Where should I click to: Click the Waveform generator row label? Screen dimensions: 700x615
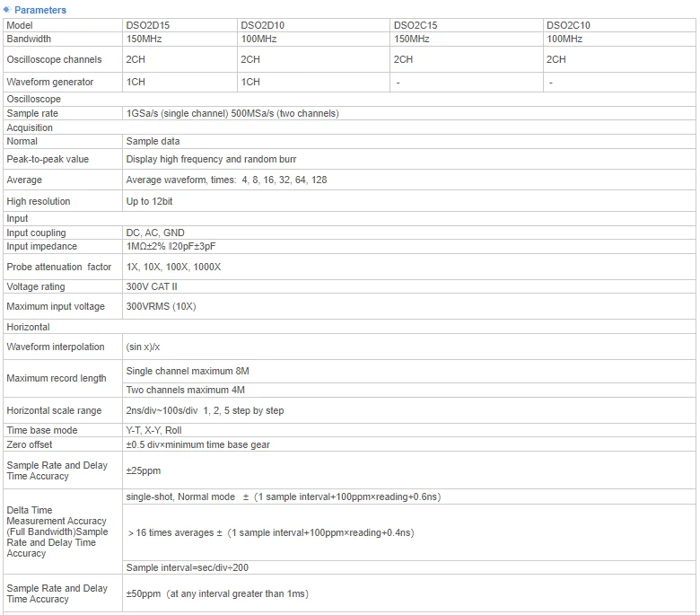(x=50, y=83)
